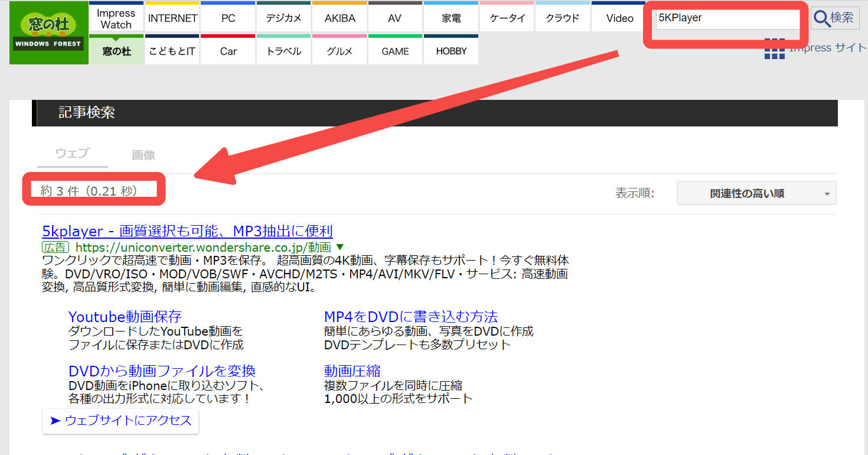Image resolution: width=868 pixels, height=455 pixels.
Task: Open the GAME site tab
Action: [395, 50]
